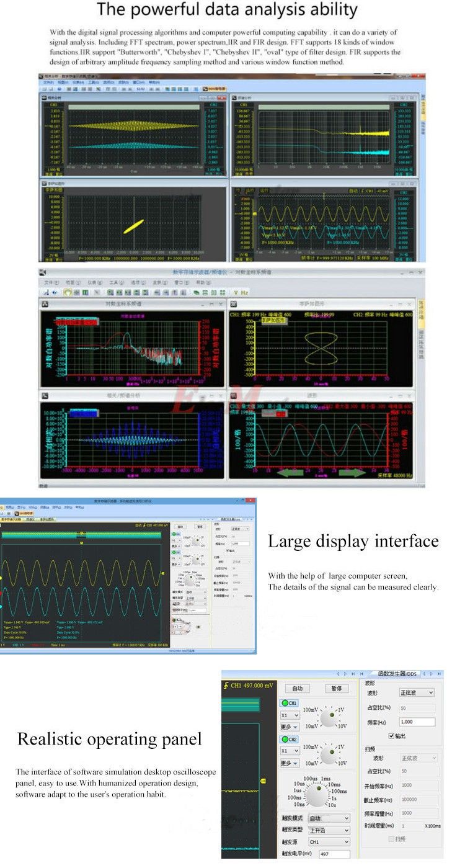Click the Hz toolbar icon in the spectrum analyzer window
The image size is (465, 868).
click(x=246, y=292)
